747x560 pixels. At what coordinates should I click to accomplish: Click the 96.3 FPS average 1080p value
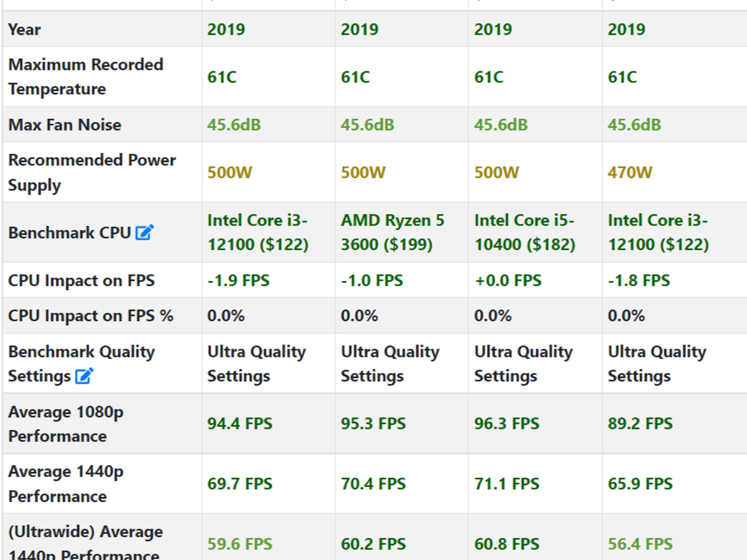pyautogui.click(x=507, y=424)
